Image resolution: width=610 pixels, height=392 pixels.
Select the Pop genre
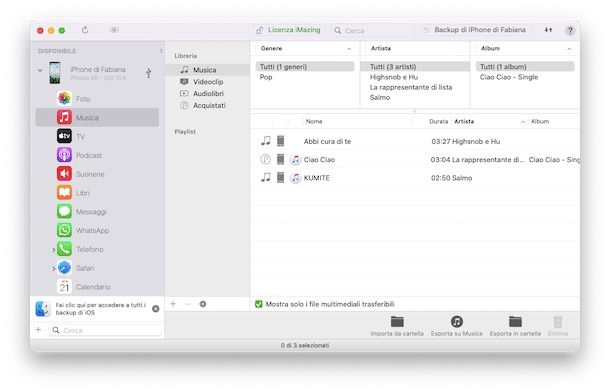point(305,77)
